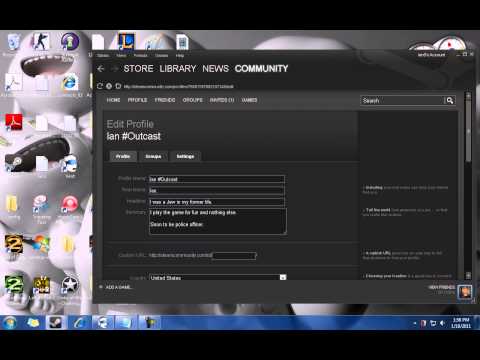Select the Internet Explorer desktop shortcut

tap(70, 82)
